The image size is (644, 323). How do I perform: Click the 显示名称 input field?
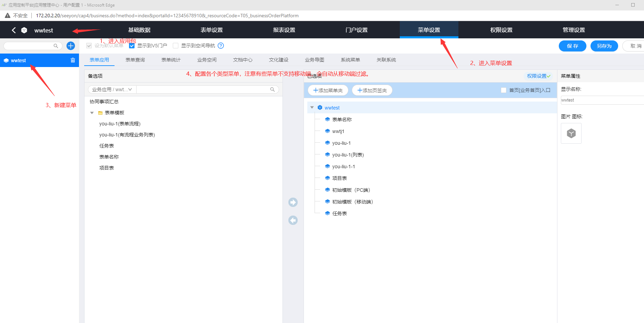click(x=602, y=100)
